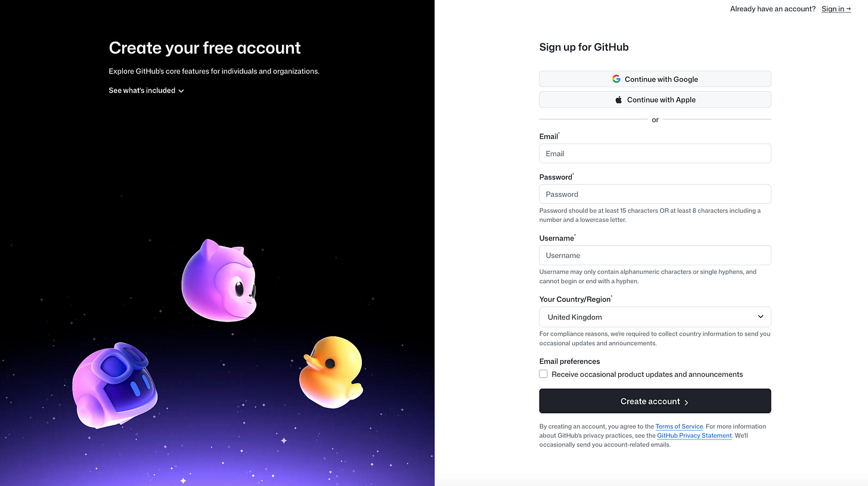This screenshot has height=486, width=868.
Task: Click the arrow inside Create account button
Action: coord(686,402)
